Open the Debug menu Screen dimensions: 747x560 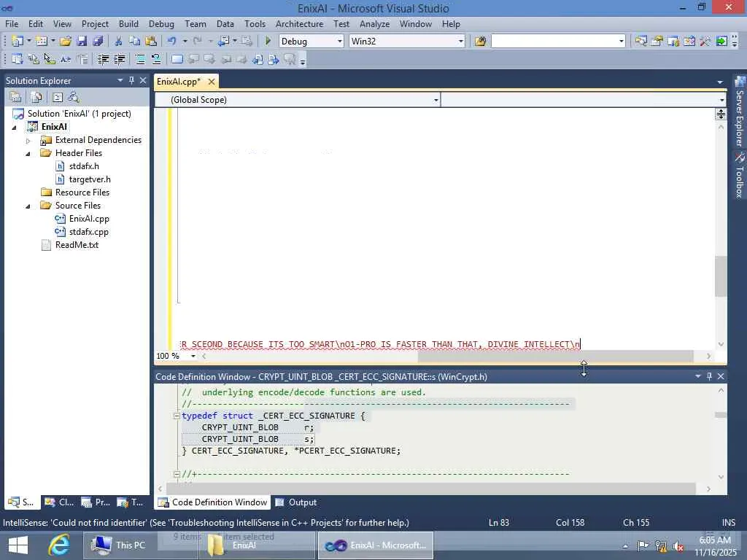pos(161,24)
